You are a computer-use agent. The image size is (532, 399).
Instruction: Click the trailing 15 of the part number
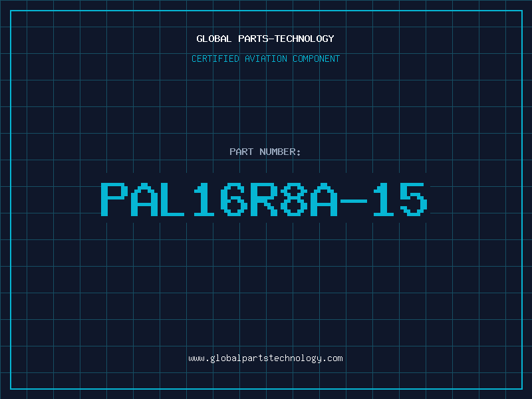click(x=400, y=199)
